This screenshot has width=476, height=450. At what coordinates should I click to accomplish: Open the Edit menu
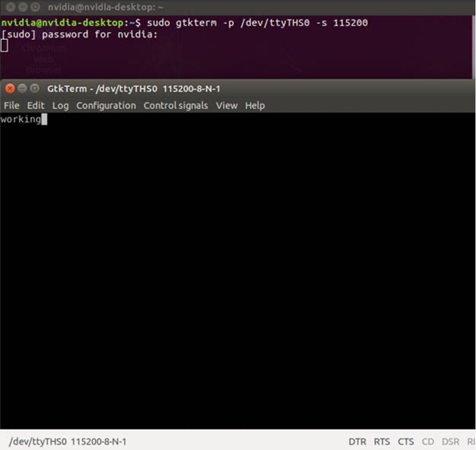[36, 105]
